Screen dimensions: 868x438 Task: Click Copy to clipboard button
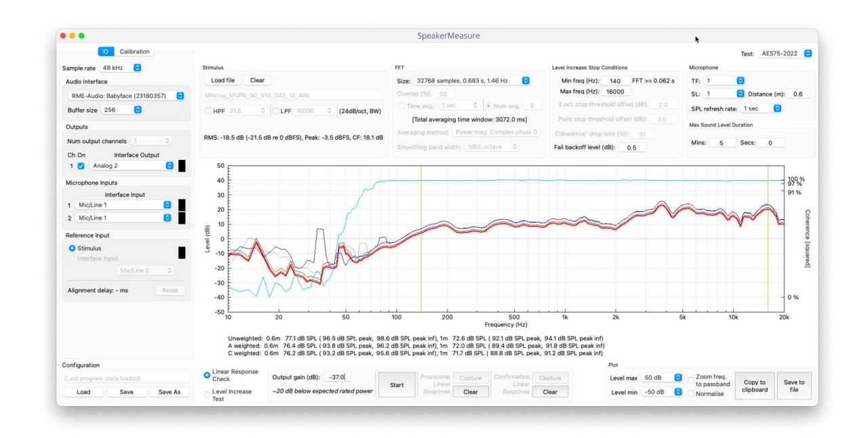(x=754, y=386)
